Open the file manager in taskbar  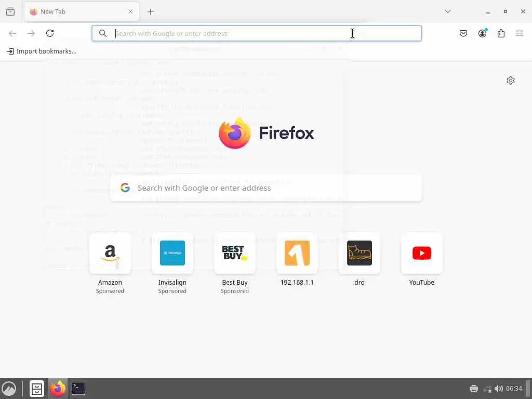[x=37, y=389]
